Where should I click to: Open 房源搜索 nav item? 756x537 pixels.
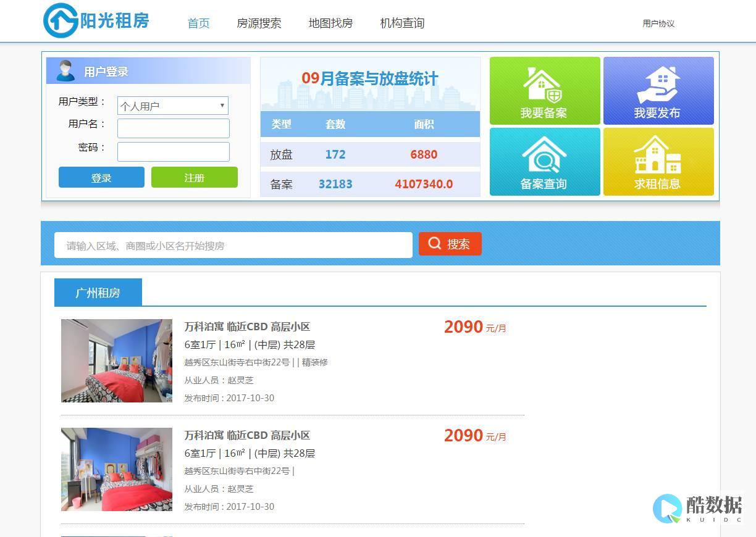(x=259, y=23)
